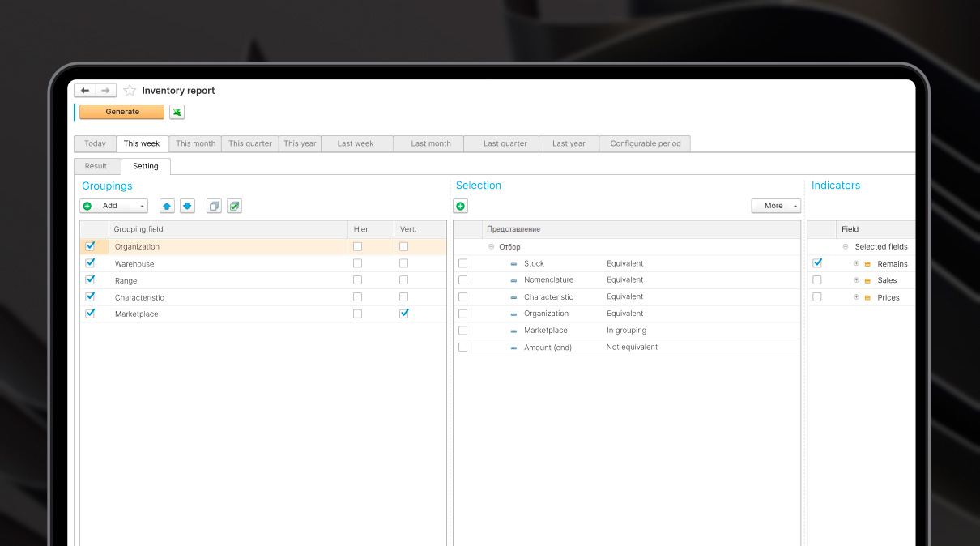This screenshot has height=546, width=980.
Task: Click the uncheck all groupings icon
Action: pyautogui.click(x=214, y=206)
